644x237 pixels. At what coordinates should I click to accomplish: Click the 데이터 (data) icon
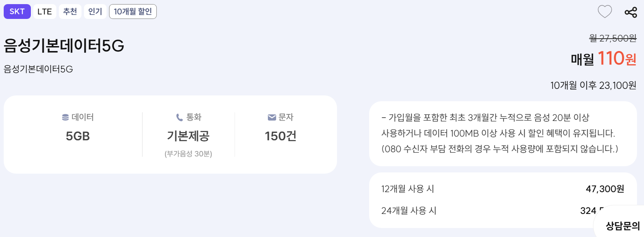(x=65, y=117)
